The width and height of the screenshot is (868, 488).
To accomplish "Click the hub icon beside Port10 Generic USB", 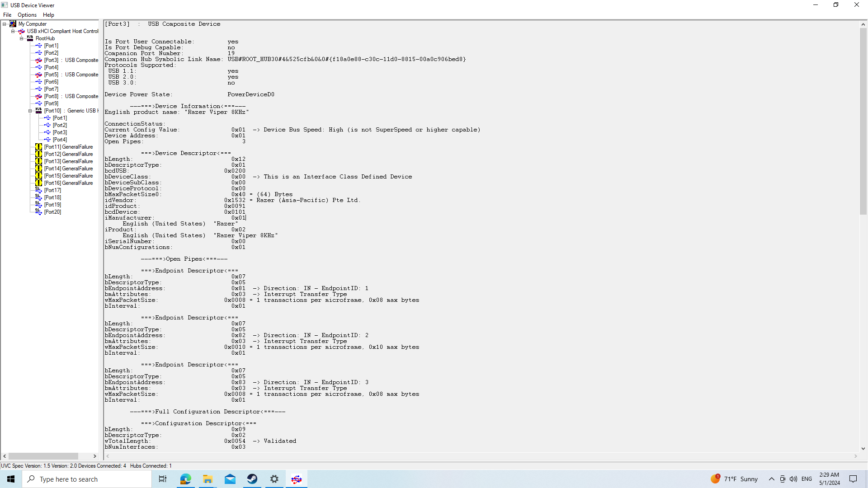I will (38, 111).
